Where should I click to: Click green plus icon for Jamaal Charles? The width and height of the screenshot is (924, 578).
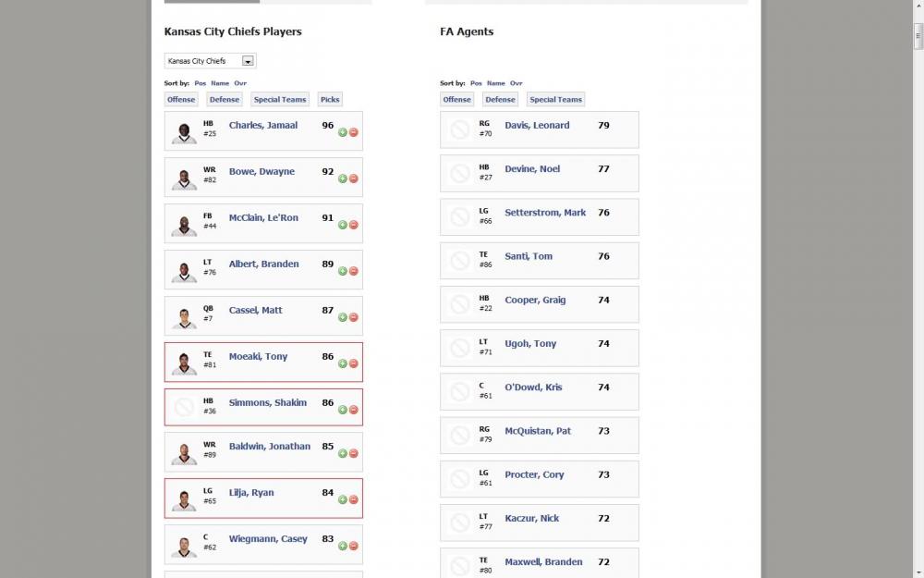point(343,132)
